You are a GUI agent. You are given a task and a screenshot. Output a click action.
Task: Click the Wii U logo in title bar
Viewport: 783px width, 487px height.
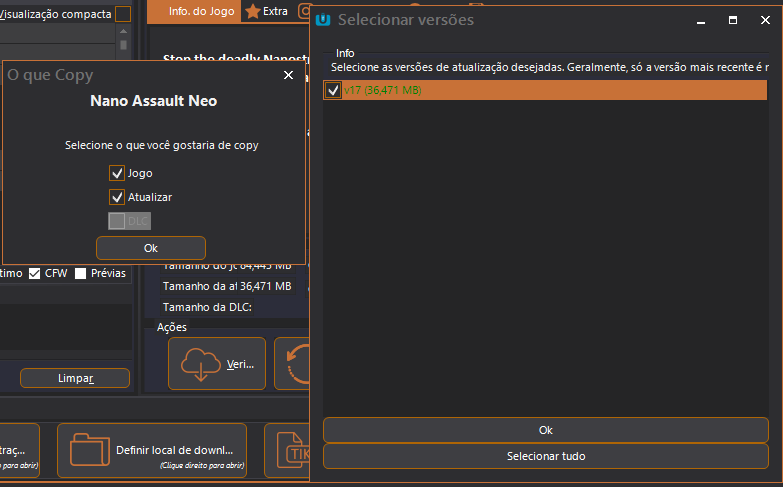point(323,19)
